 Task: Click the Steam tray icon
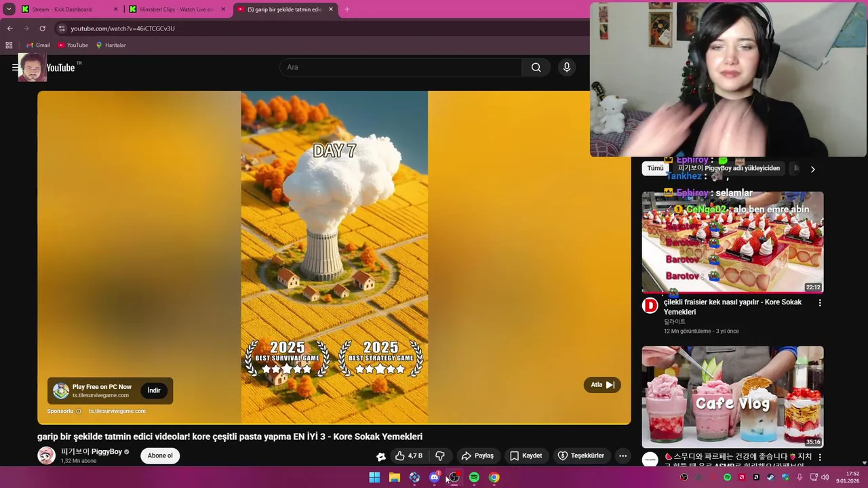tap(771, 477)
